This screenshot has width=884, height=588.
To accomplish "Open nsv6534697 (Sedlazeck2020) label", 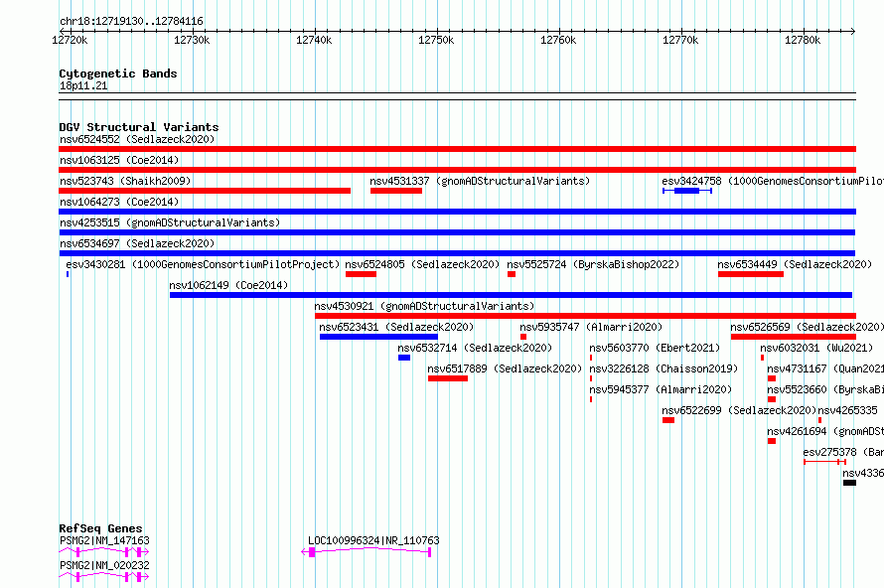I will [137, 243].
